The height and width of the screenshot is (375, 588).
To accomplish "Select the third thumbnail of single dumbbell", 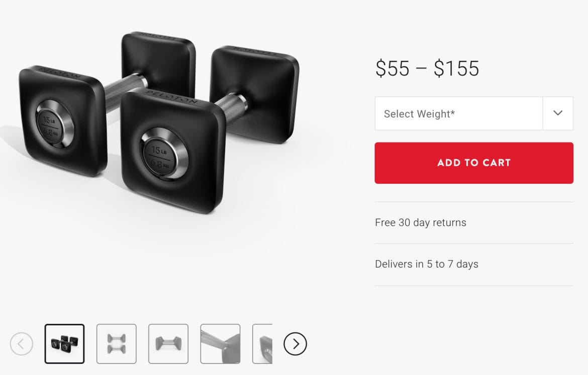I will (x=168, y=343).
